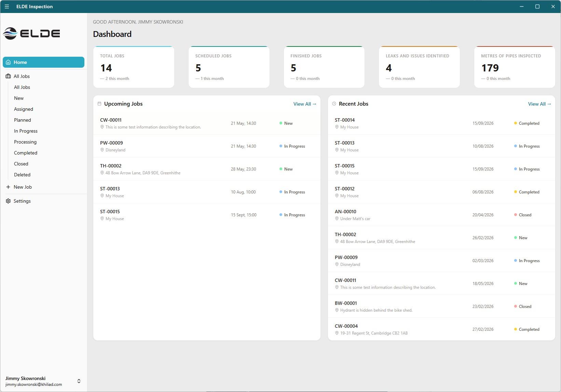
Task: Open Metres of Pipes Inspected card
Action: click(x=515, y=67)
